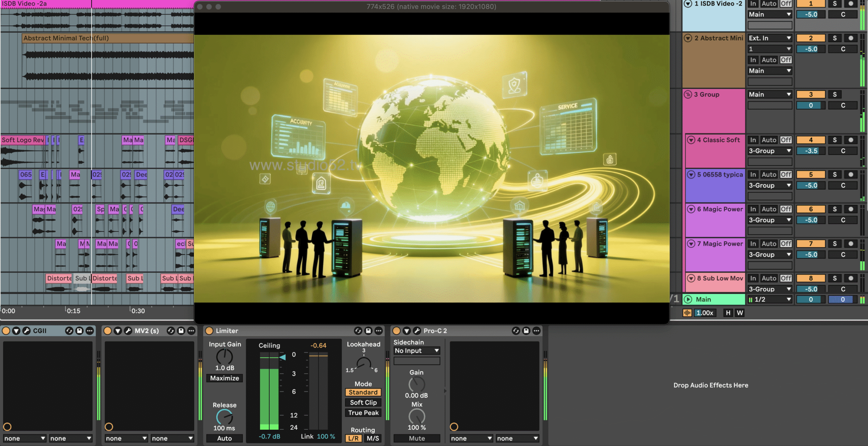Viewport: 868px width, 446px height.
Task: Click hot-swap preset icon on Limiter
Action: (x=358, y=331)
